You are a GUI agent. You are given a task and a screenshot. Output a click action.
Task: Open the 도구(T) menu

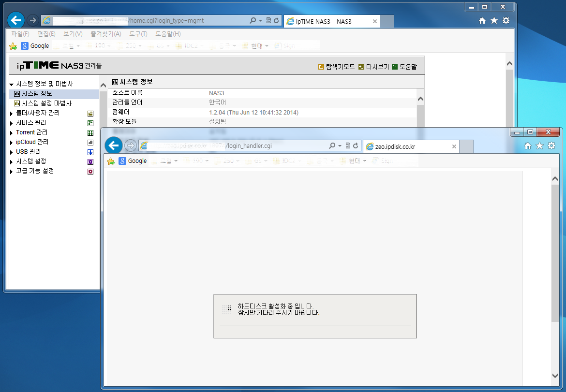pos(138,34)
